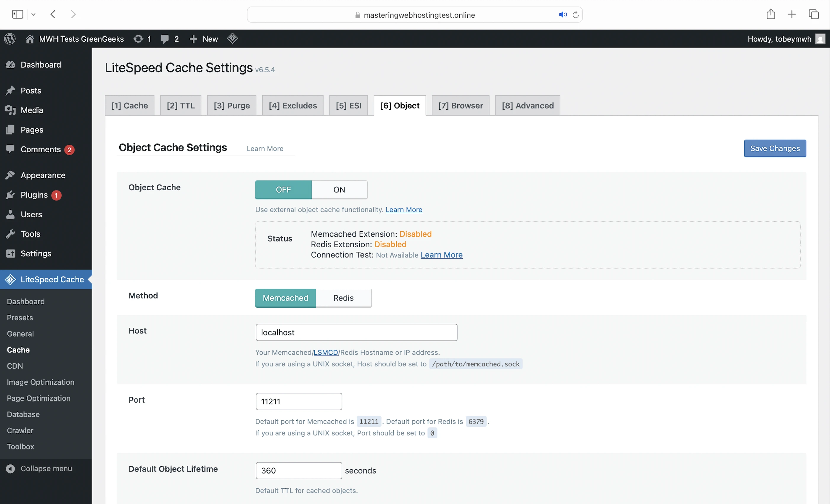Select Redis as the cache method
Screen dimensions: 830x504
tap(343, 298)
